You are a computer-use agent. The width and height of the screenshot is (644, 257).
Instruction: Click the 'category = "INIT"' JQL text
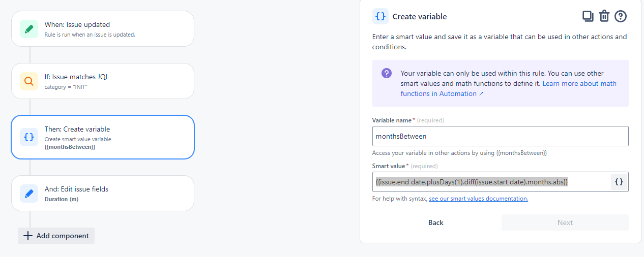[x=66, y=87]
